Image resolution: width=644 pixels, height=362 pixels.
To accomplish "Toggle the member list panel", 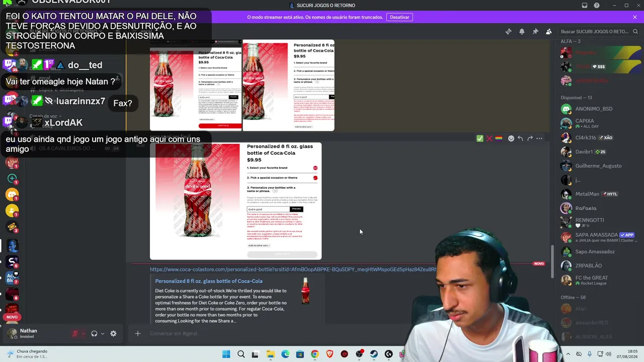I will 549,32.
